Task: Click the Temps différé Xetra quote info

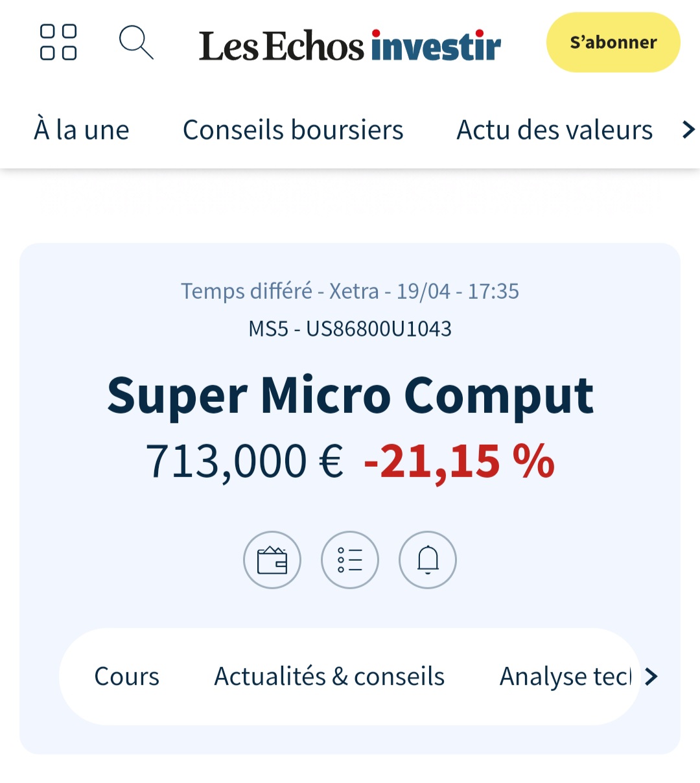Action: tap(350, 291)
